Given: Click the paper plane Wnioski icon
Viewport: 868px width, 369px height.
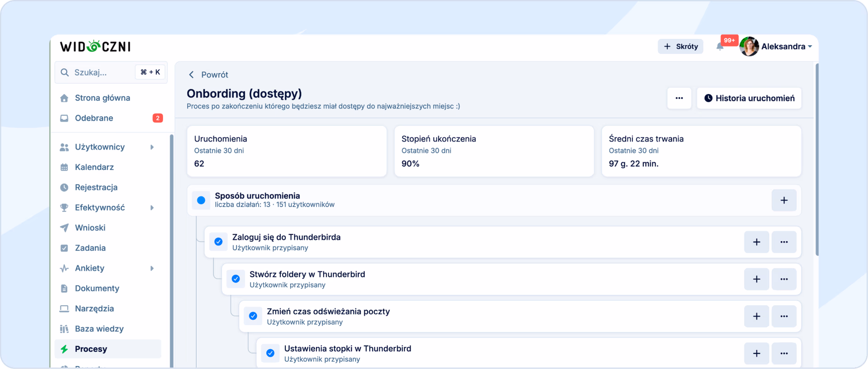Looking at the screenshot, I should tap(64, 228).
